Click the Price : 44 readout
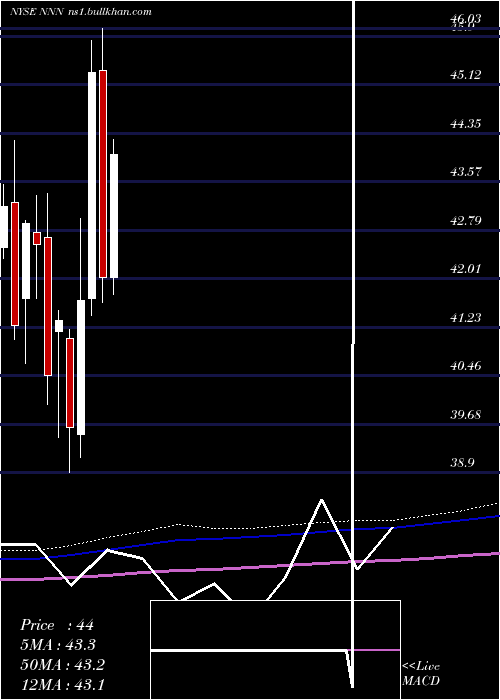Screen dimensions: 500x700 pos(57,625)
